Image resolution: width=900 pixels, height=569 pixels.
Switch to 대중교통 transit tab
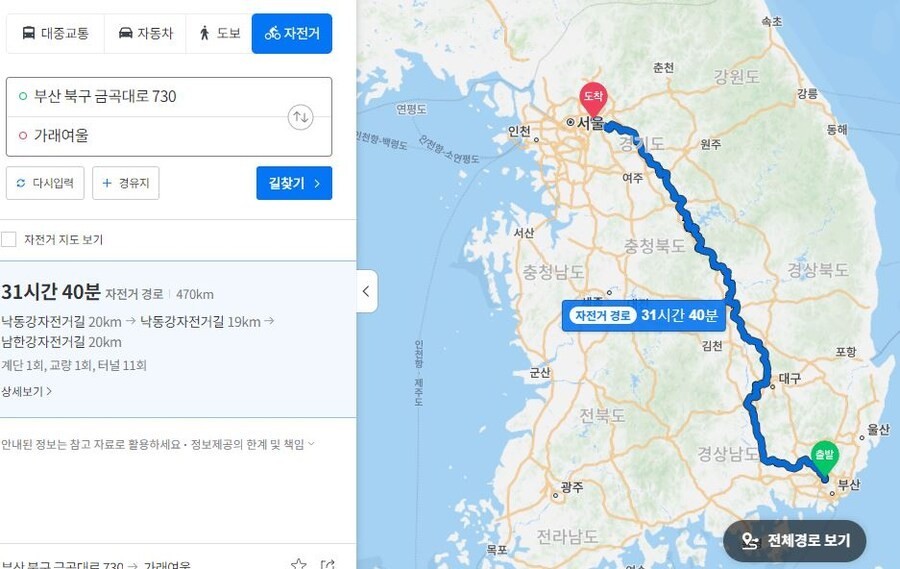(55, 33)
